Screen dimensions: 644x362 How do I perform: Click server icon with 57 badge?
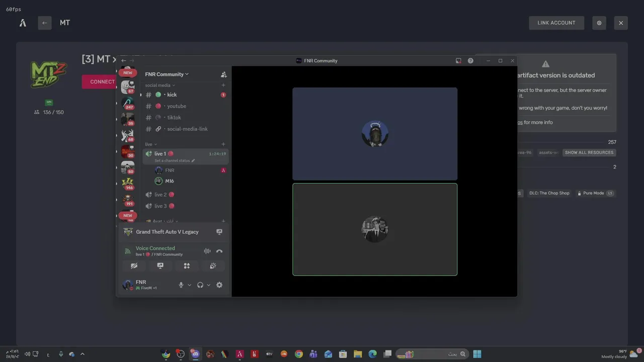pyautogui.click(x=128, y=87)
